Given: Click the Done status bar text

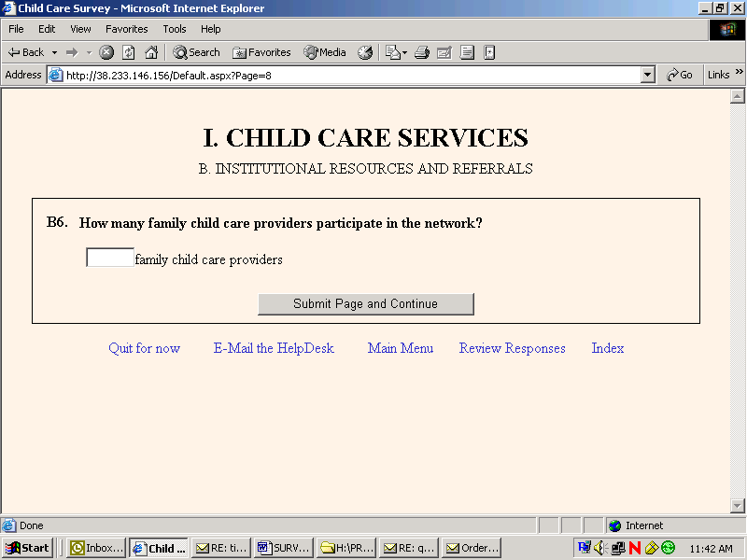Looking at the screenshot, I should [x=32, y=525].
